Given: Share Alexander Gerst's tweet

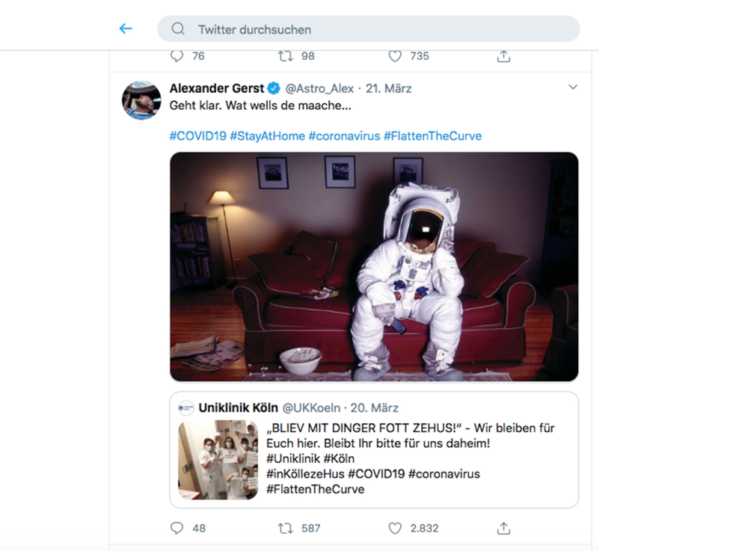Looking at the screenshot, I should tap(503, 528).
